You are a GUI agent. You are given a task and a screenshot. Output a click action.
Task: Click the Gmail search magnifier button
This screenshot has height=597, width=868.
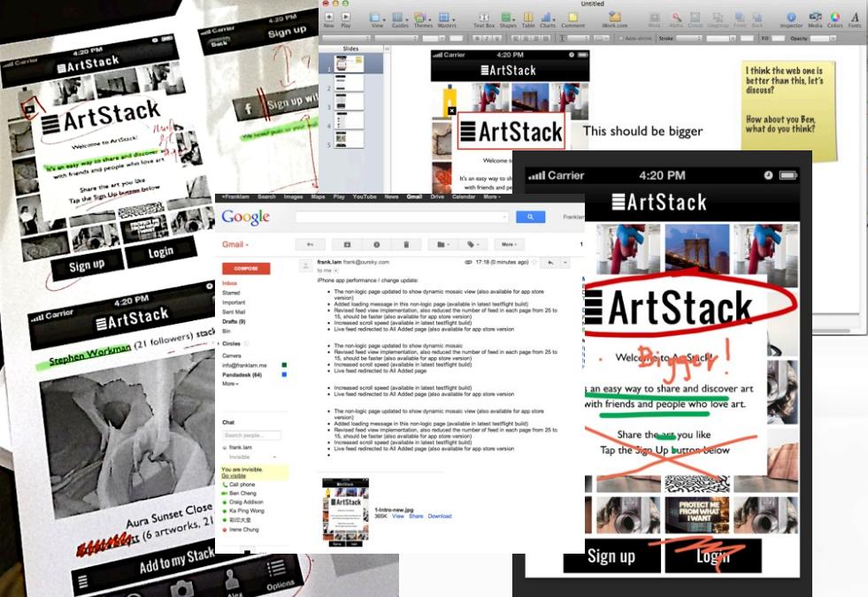point(530,217)
